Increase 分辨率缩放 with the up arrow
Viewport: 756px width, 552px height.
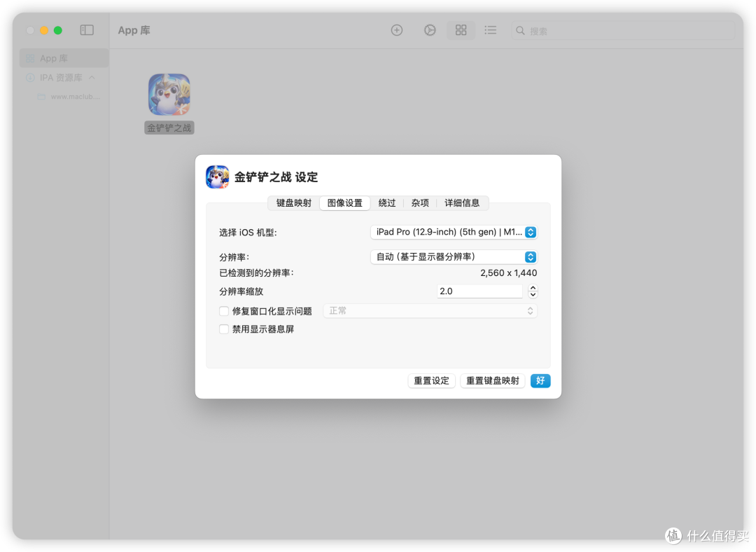[533, 288]
